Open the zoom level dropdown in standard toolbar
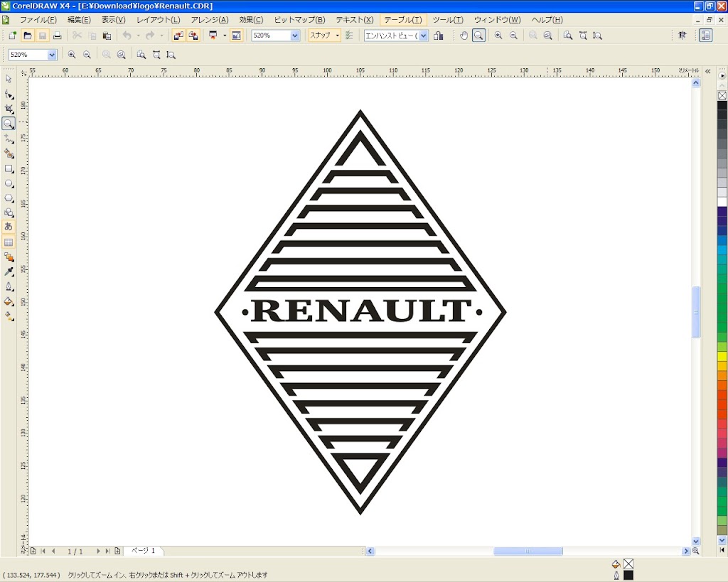Screen dimensions: 728x582 point(295,36)
